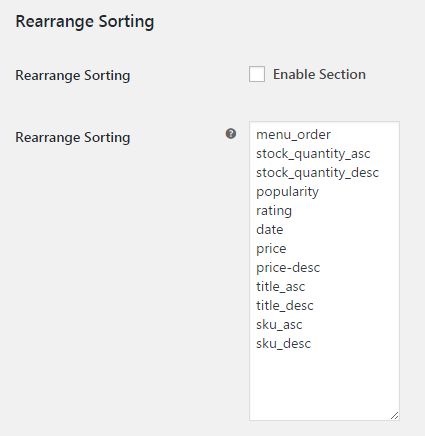Click the title_desc line in textarea

pos(285,306)
